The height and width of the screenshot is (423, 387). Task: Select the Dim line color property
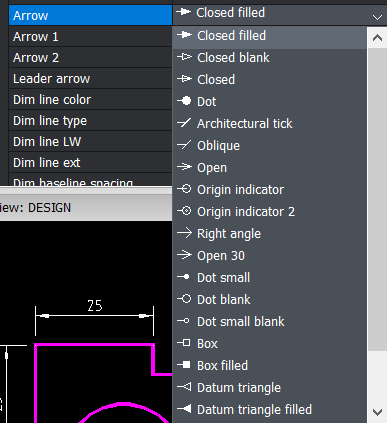click(x=90, y=99)
